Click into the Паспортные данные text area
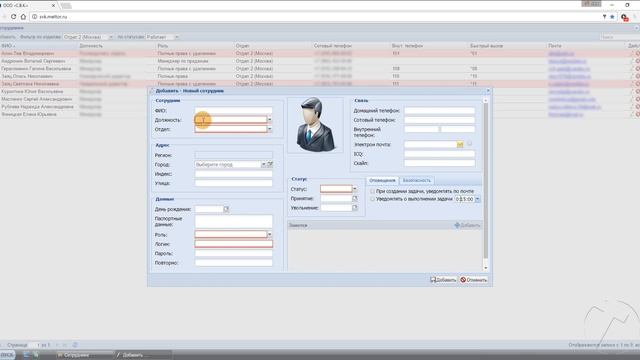 pyautogui.click(x=233, y=221)
